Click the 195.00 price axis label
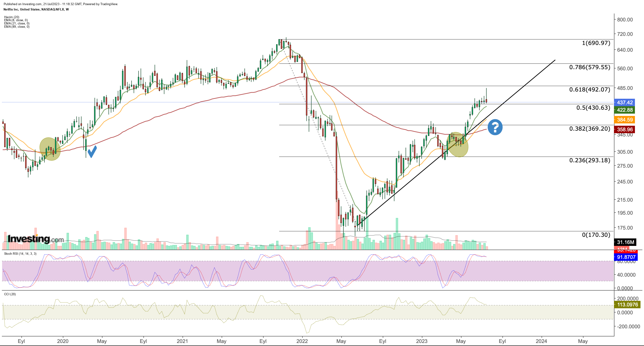 click(x=625, y=213)
